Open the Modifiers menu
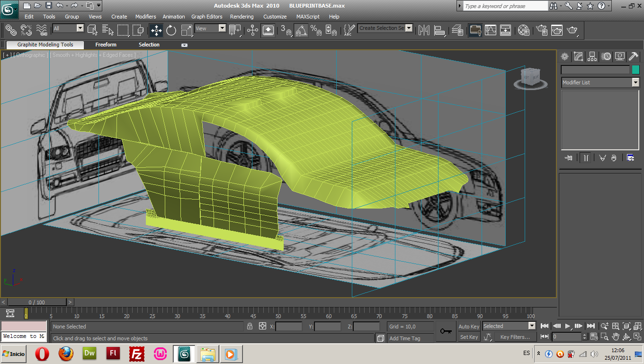The width and height of the screenshot is (644, 364). (x=145, y=17)
